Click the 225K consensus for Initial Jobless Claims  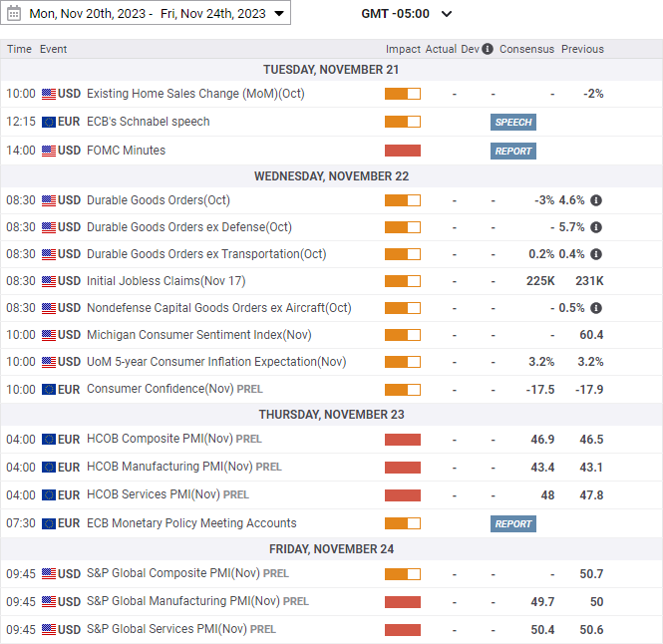pos(540,281)
